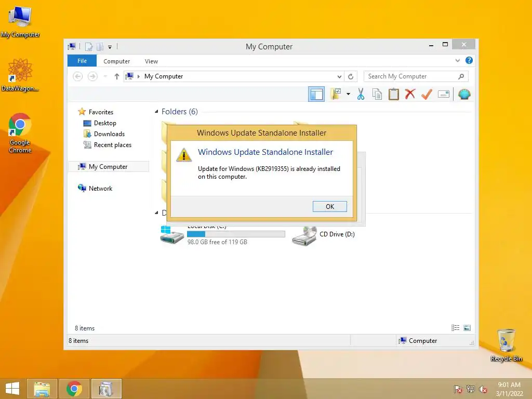Select the CD Drive (D:) item
This screenshot has width=532, height=399.
[x=323, y=234]
